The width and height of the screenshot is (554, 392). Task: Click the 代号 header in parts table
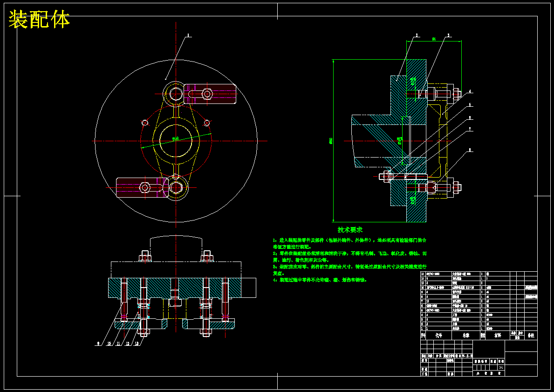pos(439,335)
